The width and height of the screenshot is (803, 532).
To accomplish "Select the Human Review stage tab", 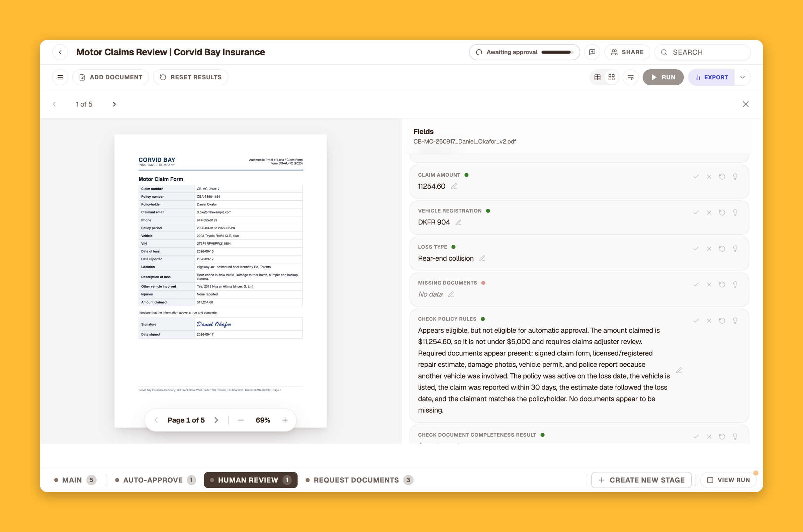I will click(x=251, y=480).
